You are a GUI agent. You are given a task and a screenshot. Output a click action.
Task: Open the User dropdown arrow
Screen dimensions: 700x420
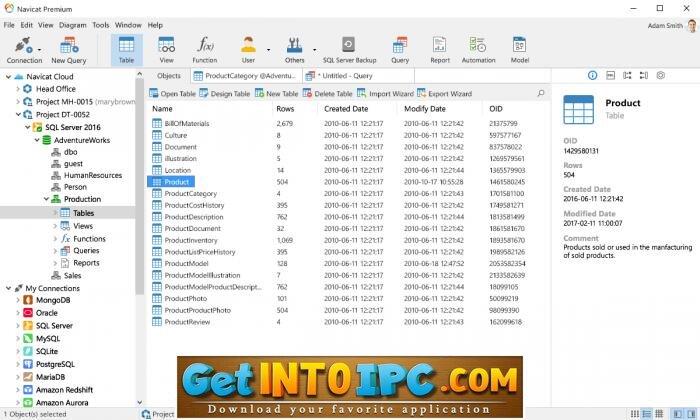coord(268,50)
